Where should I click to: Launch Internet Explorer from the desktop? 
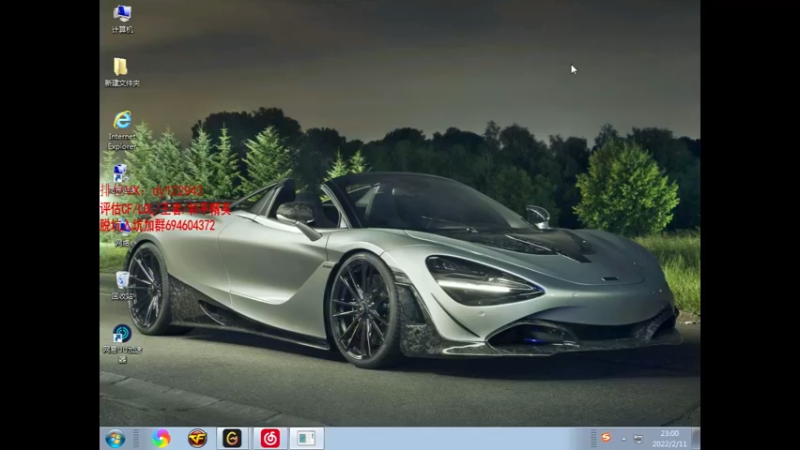click(122, 130)
